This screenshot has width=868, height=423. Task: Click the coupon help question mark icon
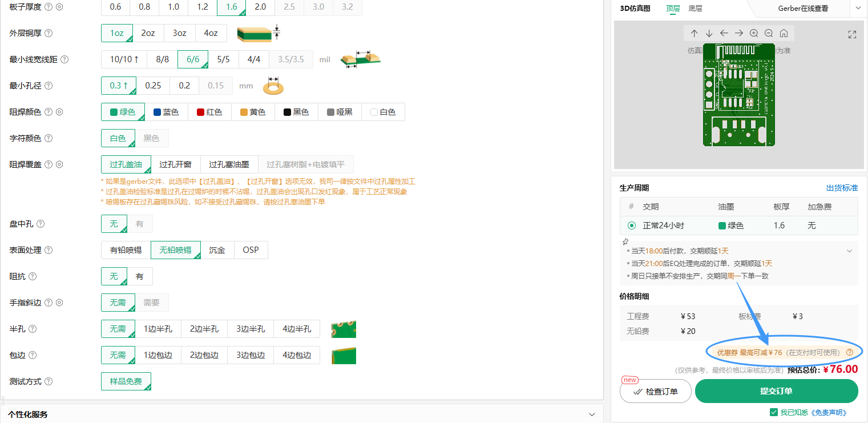[x=849, y=353]
